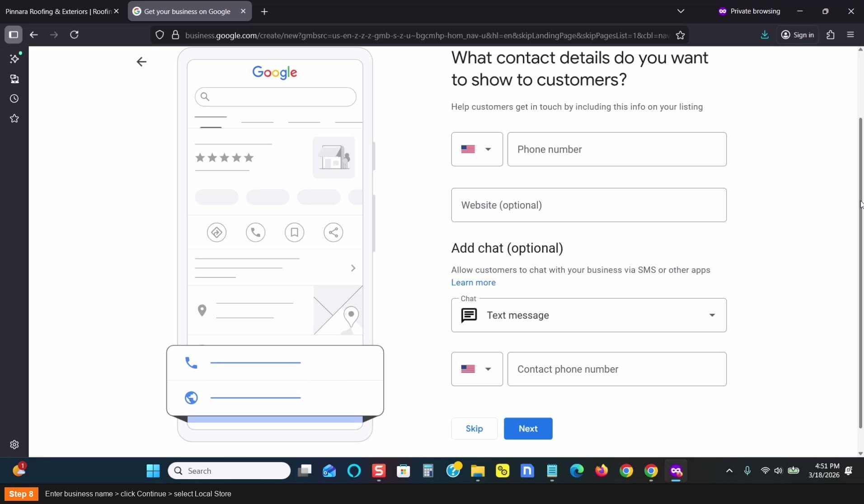Image resolution: width=864 pixels, height=504 pixels.
Task: Open history clock icon in sidebar
Action: pos(14,98)
